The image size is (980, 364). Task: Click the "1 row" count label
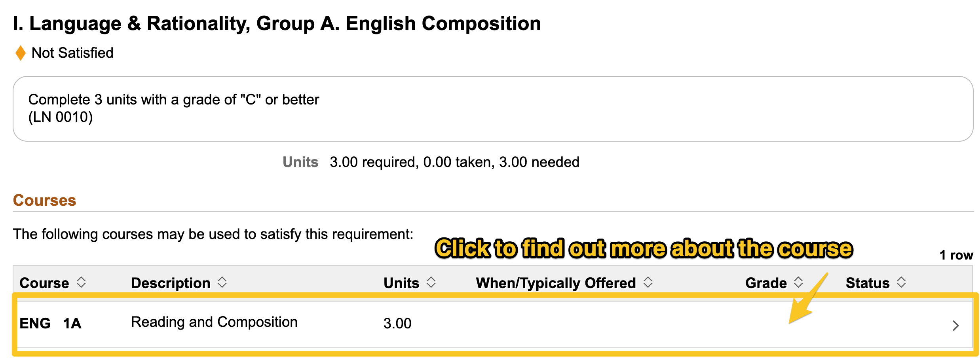click(x=956, y=255)
